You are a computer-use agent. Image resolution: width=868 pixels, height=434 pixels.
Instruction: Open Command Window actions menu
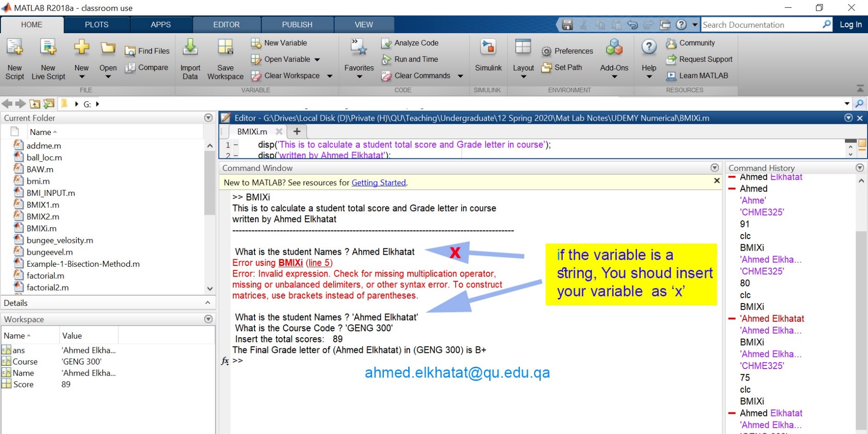coord(714,168)
